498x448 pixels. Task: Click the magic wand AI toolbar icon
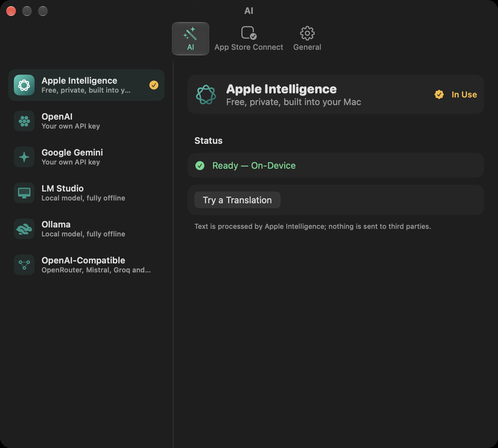pos(190,34)
